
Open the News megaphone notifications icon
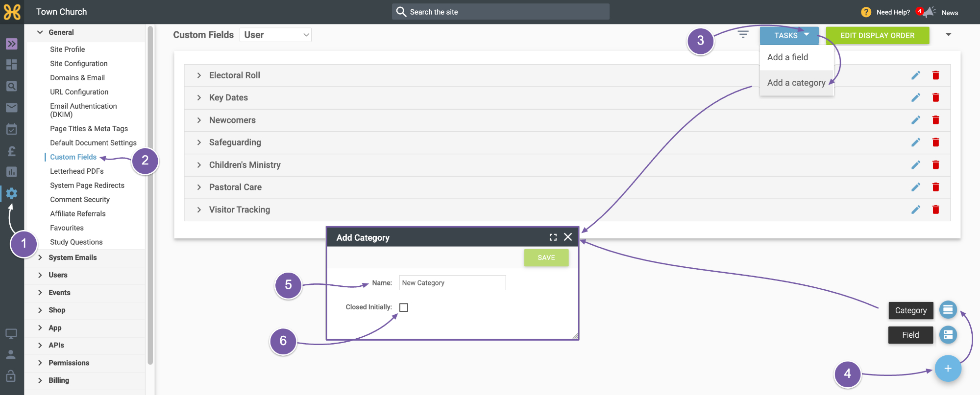point(929,12)
